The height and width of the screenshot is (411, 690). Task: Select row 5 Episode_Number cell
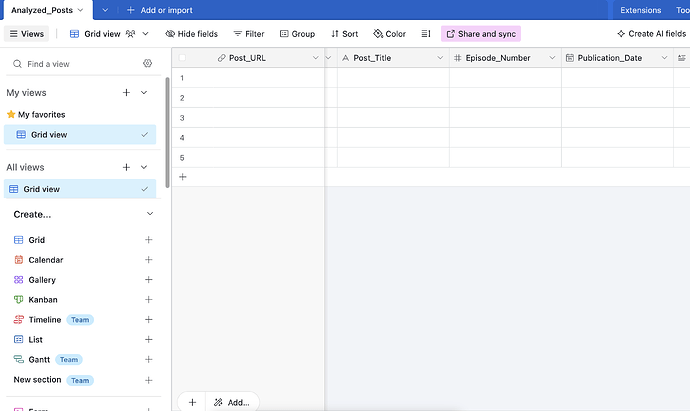tap(505, 158)
